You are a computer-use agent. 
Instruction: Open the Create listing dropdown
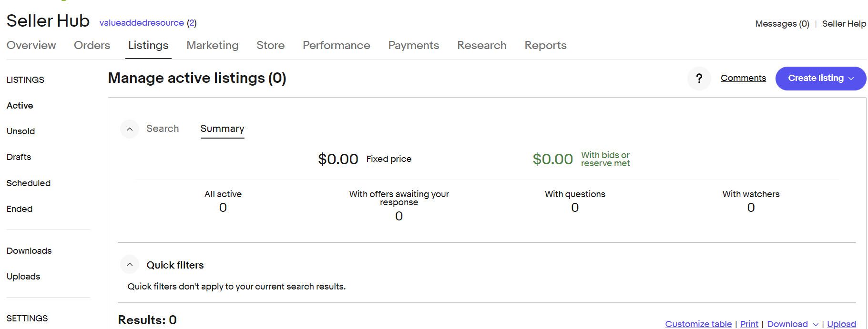click(x=820, y=79)
